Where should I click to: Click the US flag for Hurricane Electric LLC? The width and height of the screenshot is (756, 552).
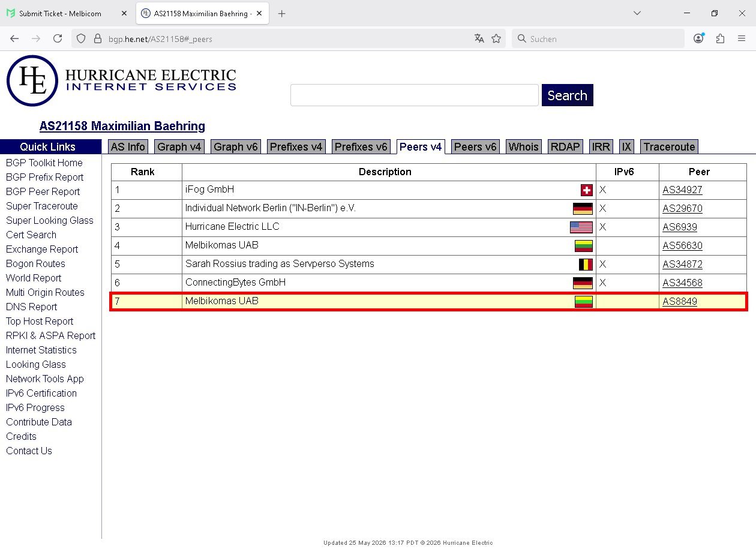tap(581, 227)
